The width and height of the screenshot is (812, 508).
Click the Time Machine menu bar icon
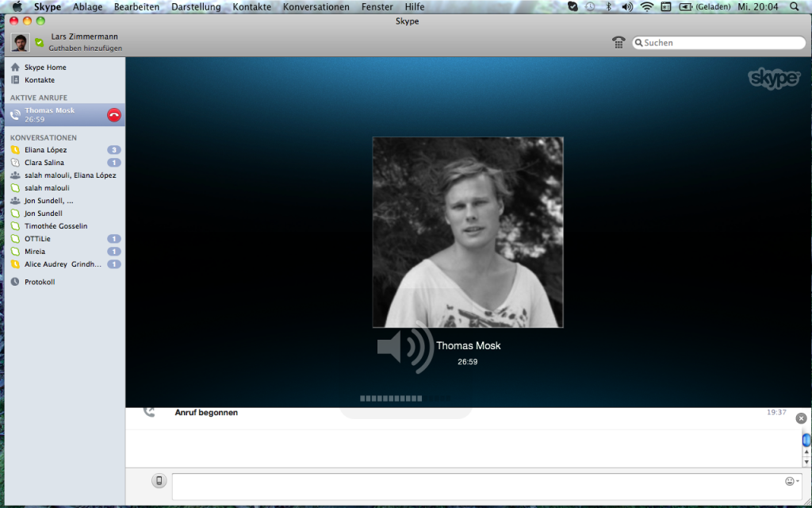[590, 6]
